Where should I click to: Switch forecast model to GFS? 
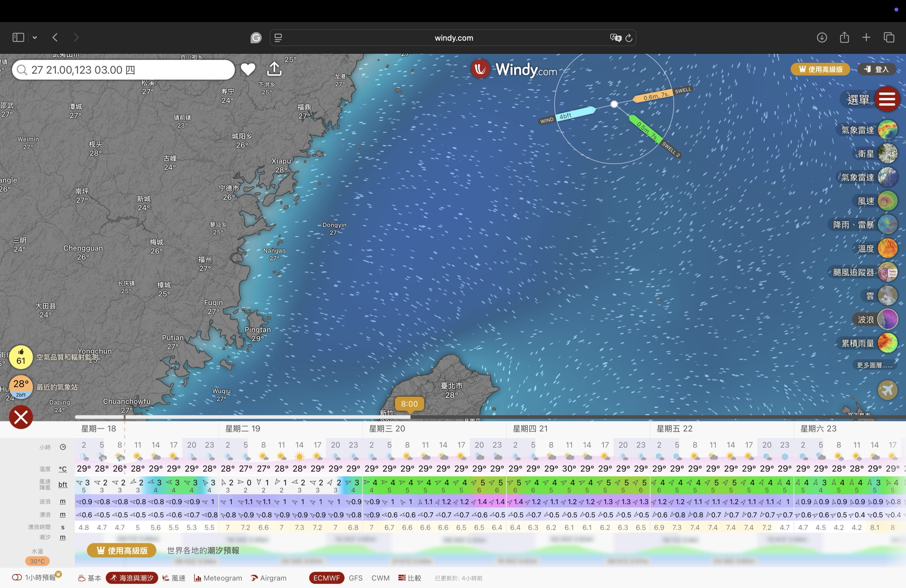[x=355, y=578]
